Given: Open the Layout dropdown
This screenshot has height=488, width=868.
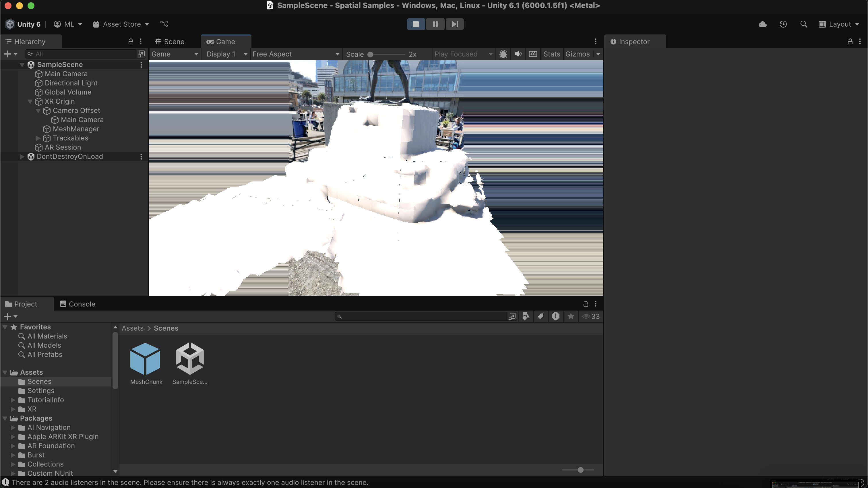Looking at the screenshot, I should [x=839, y=24].
